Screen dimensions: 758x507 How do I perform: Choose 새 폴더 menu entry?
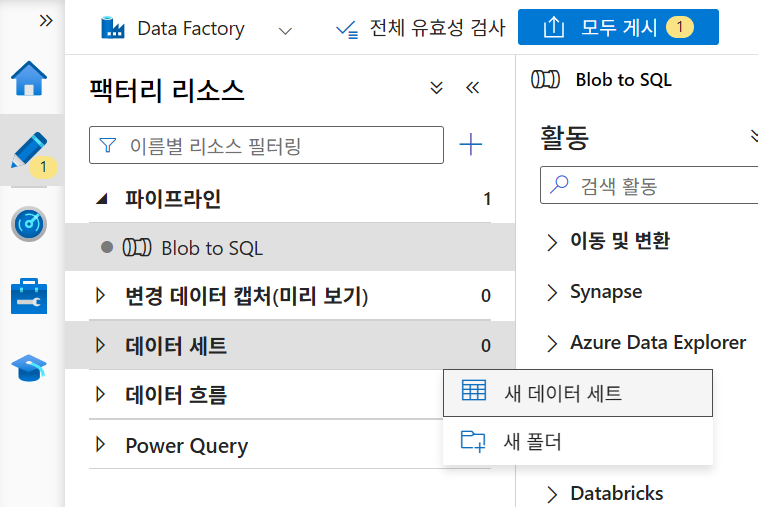click(x=578, y=441)
